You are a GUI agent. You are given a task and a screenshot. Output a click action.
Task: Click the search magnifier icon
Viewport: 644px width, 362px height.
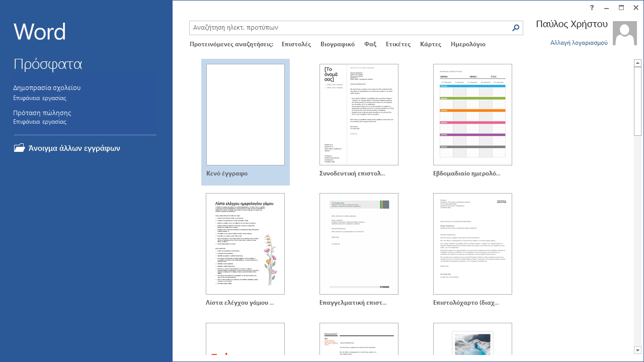point(516,28)
